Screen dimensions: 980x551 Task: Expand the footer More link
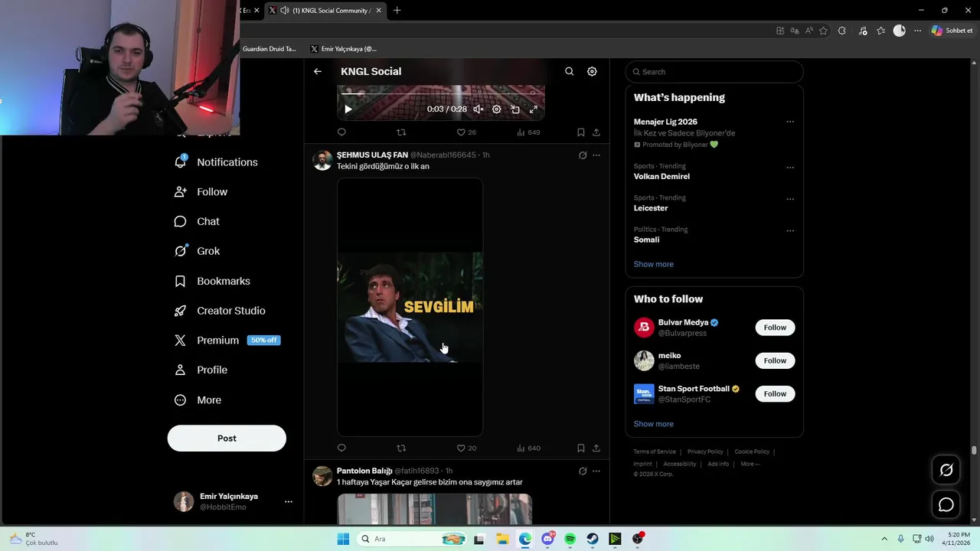[x=750, y=464]
